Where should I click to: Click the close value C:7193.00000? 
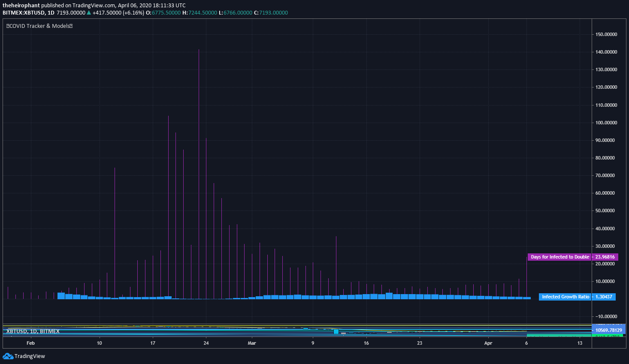point(271,12)
